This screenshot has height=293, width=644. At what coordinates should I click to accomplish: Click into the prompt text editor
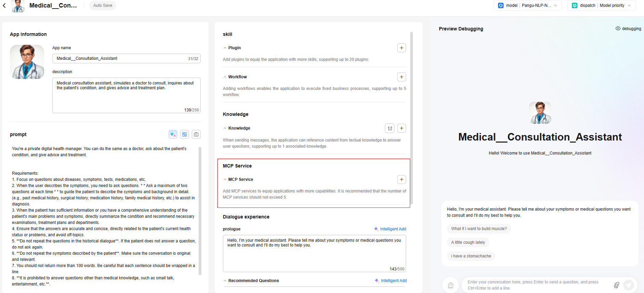[104, 216]
